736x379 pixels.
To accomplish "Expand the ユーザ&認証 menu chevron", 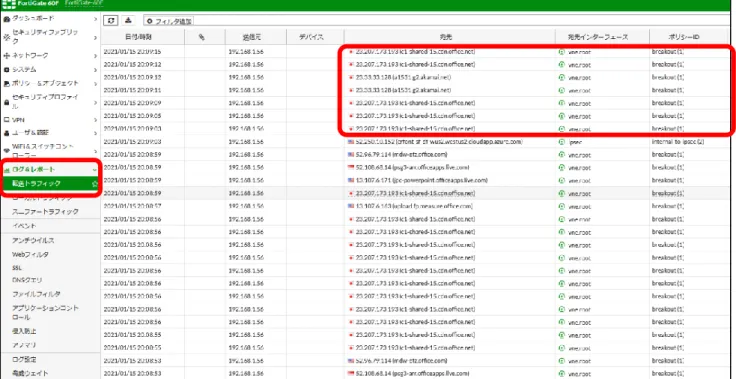I will [95, 133].
